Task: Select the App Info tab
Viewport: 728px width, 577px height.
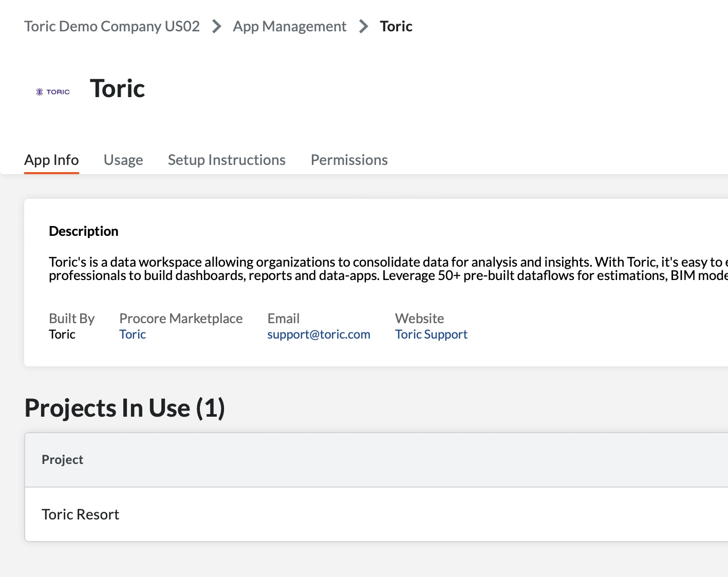Action: point(51,160)
